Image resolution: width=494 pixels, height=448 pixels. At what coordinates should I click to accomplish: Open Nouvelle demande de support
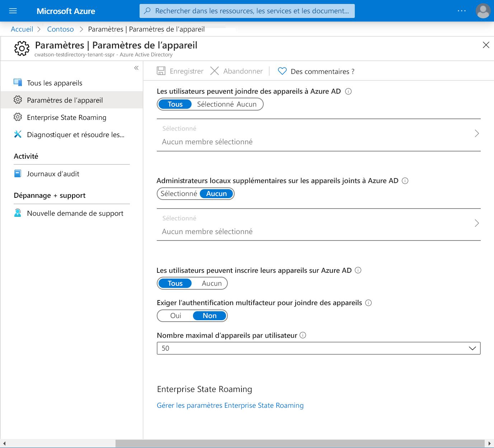(72, 213)
